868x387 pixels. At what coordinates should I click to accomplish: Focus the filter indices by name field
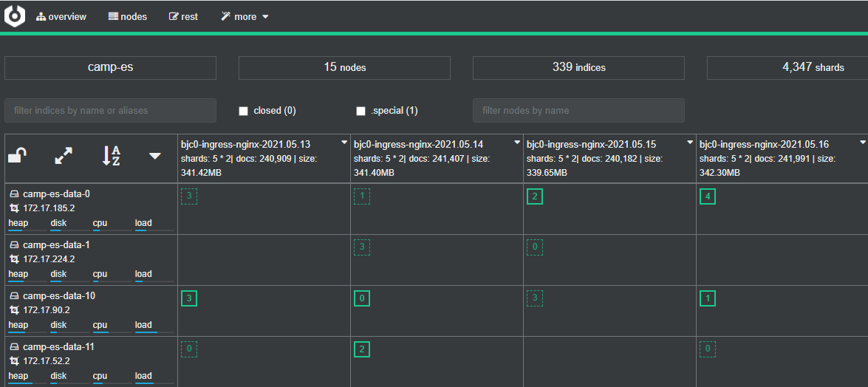coord(110,111)
